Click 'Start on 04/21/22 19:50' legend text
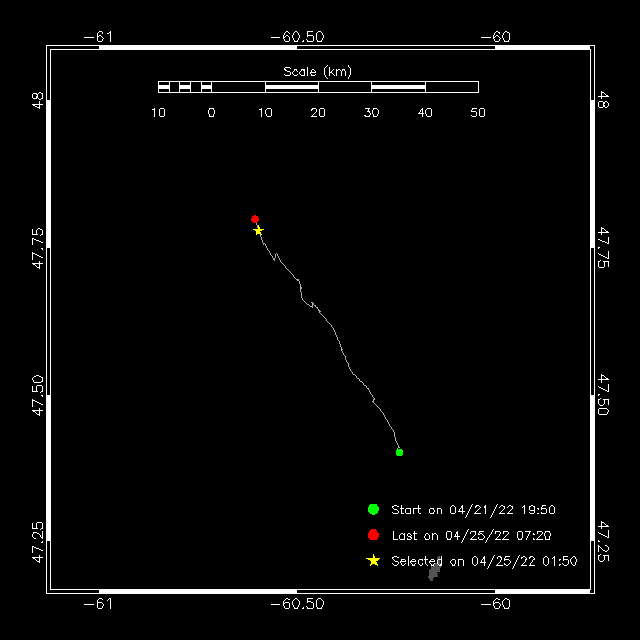The width and height of the screenshot is (640, 640). [x=473, y=510]
